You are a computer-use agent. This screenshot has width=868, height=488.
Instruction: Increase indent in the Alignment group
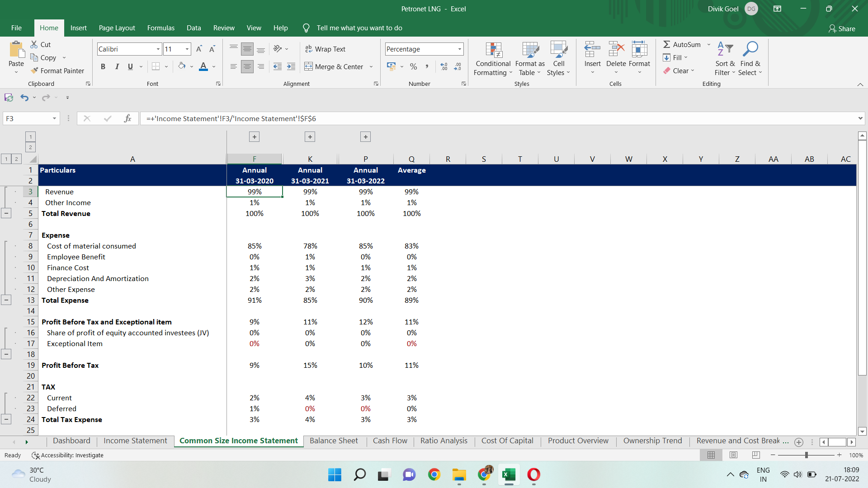(291, 66)
